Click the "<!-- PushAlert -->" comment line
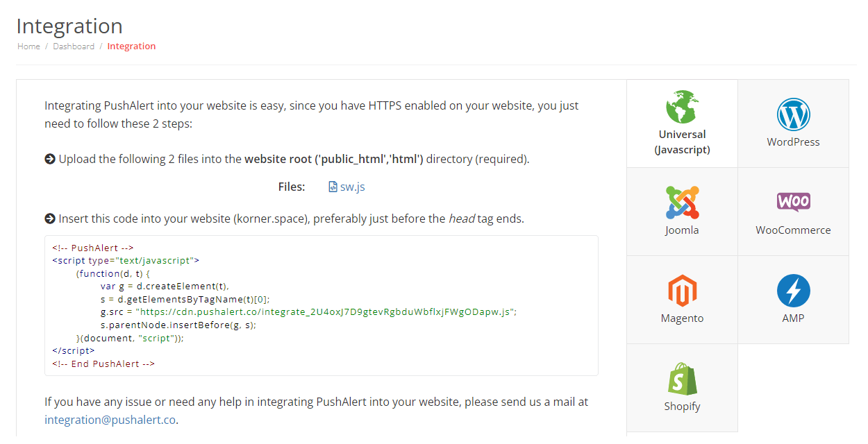The width and height of the screenshot is (868, 444). 92,248
